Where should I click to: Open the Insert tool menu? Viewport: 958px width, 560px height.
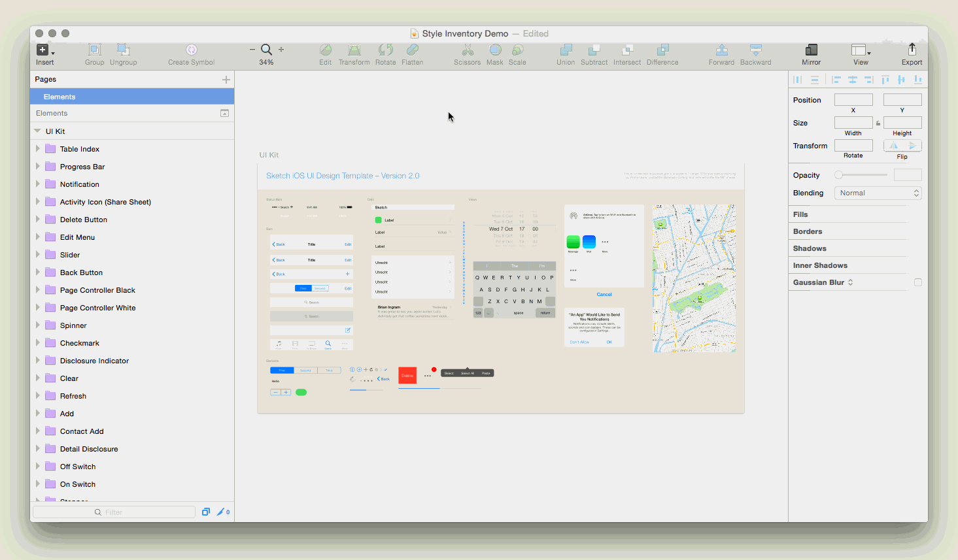(44, 50)
